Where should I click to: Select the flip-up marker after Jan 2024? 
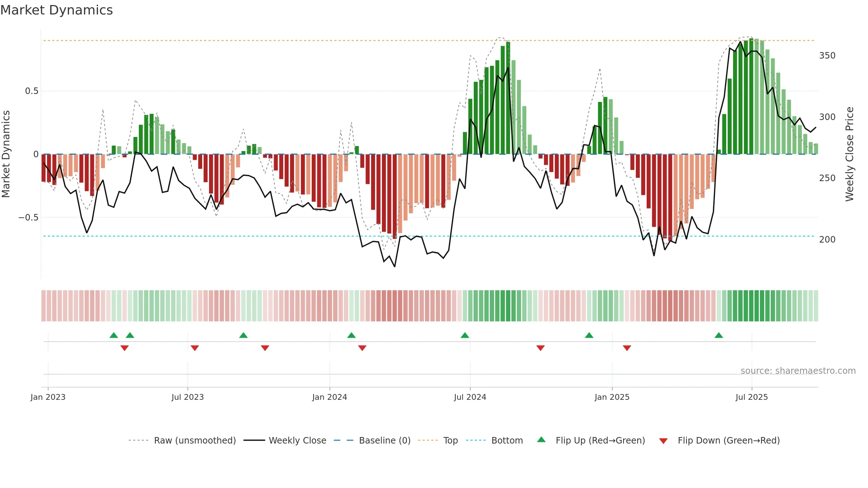[x=352, y=335]
